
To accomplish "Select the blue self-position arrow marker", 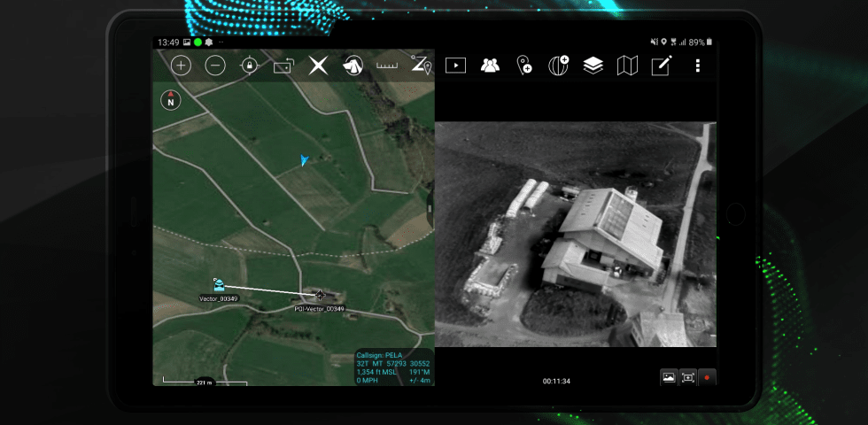I will tap(303, 160).
